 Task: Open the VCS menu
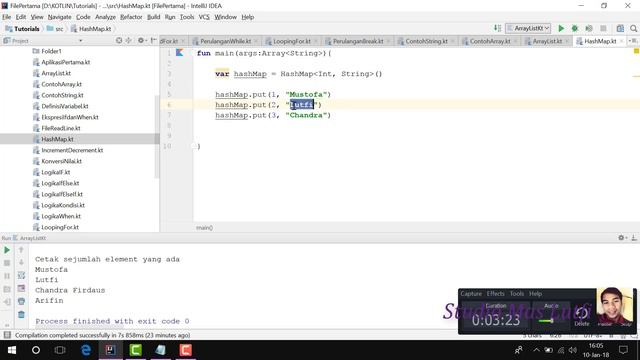(x=204, y=17)
